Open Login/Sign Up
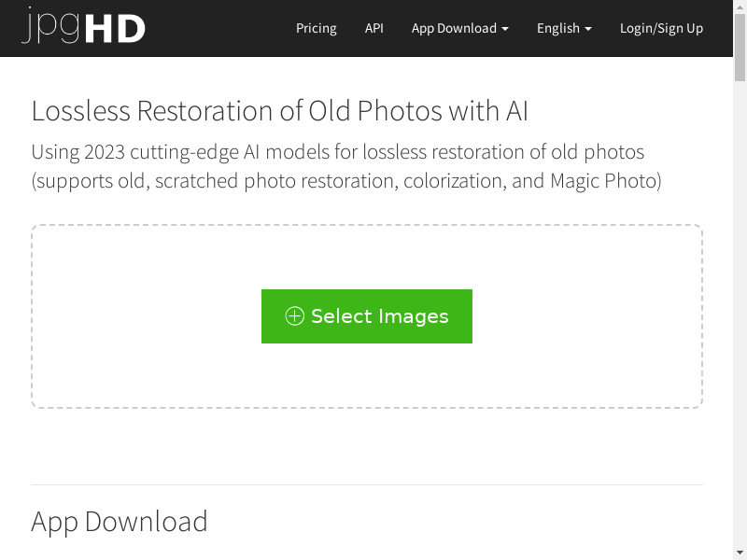This screenshot has width=747, height=560. tap(661, 28)
